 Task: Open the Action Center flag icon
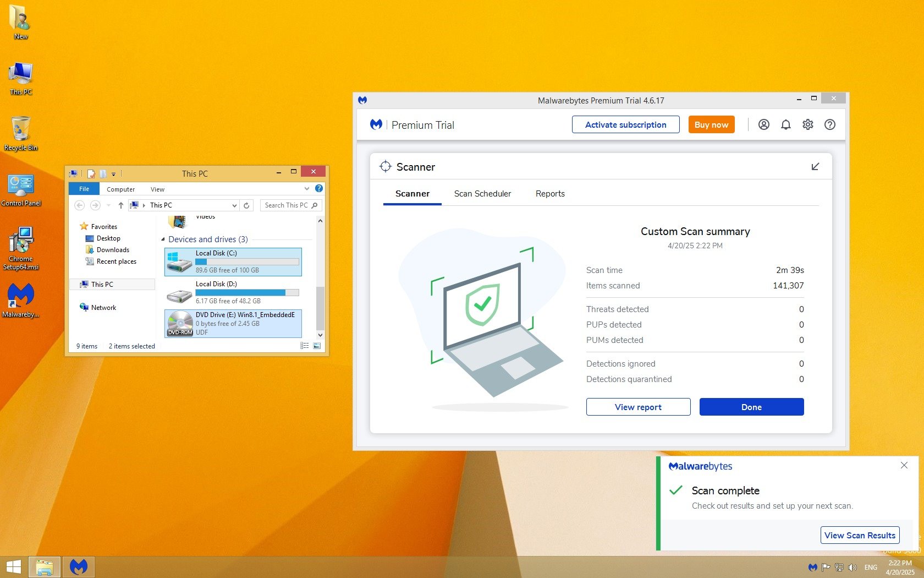click(x=826, y=568)
